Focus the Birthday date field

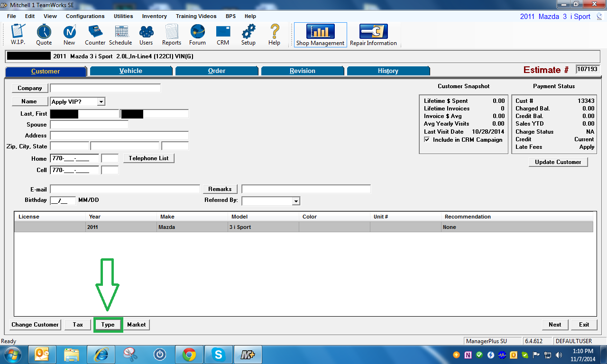click(63, 200)
